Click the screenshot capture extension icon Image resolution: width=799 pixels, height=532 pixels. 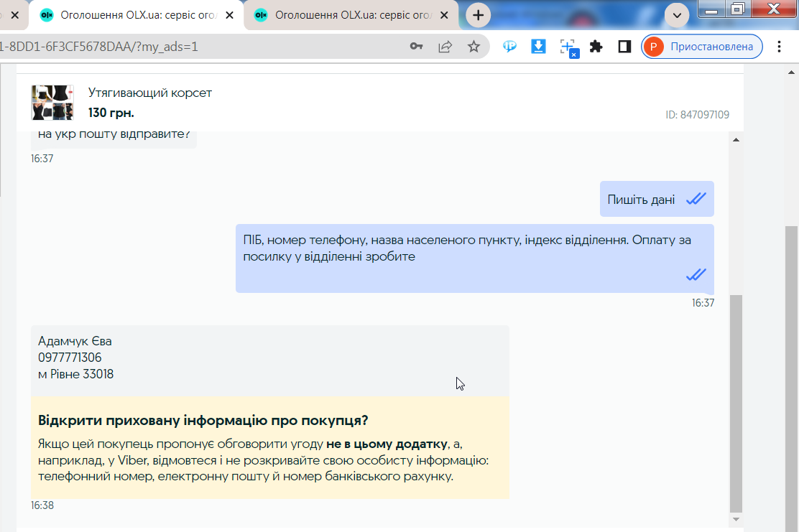pos(568,47)
